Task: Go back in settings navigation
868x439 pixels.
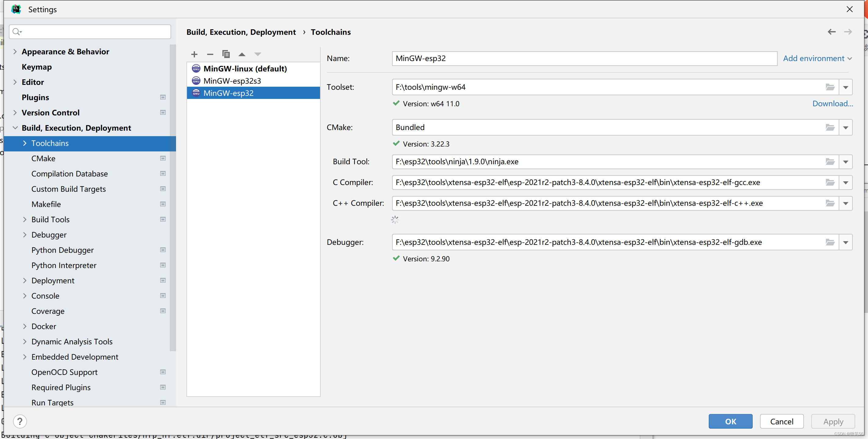Action: tap(831, 32)
